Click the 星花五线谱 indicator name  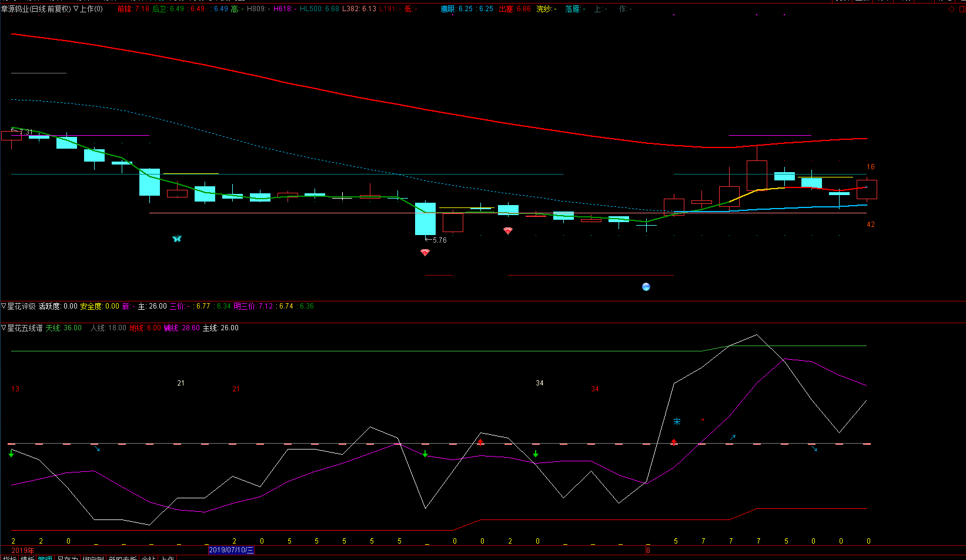(x=25, y=328)
